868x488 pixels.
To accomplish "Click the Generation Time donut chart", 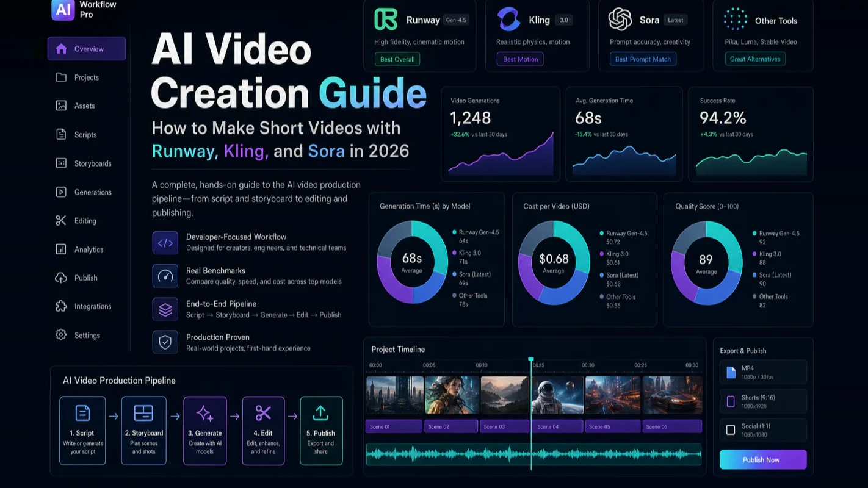I will [412, 262].
